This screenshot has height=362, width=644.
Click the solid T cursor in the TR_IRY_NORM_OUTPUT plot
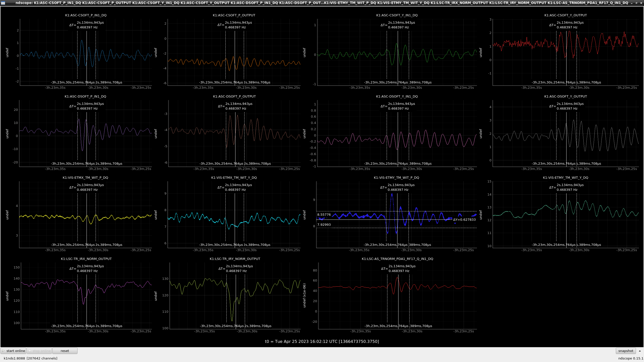236,299
